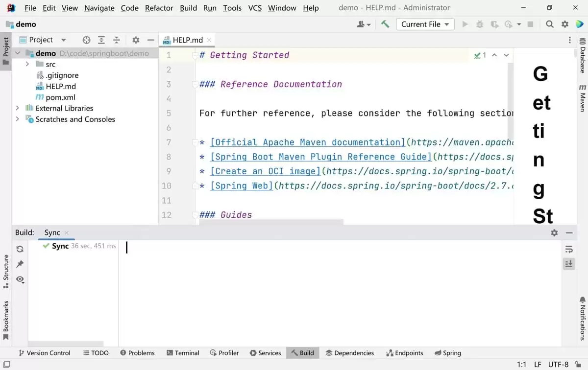588x370 pixels.
Task: Open Build tool window settings gear
Action: pos(554,233)
